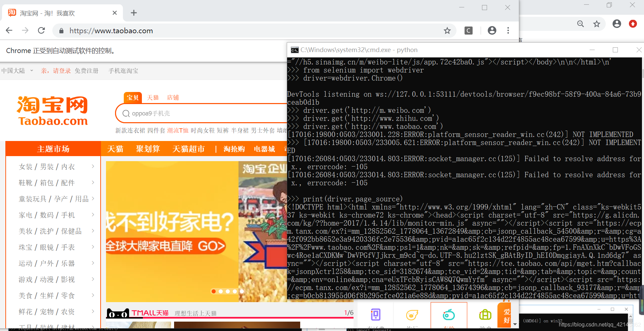
Task: Click the 理想生活上天猫 Tmall slogan
Action: tap(196, 314)
